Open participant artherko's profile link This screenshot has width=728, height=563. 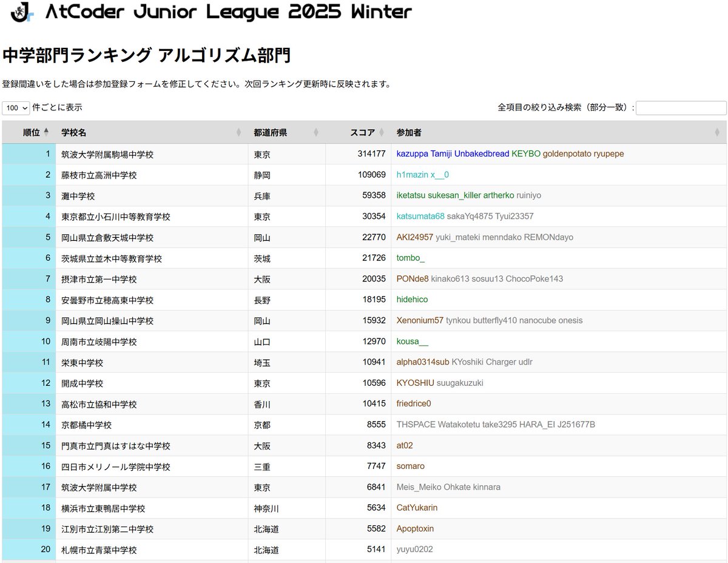499,195
